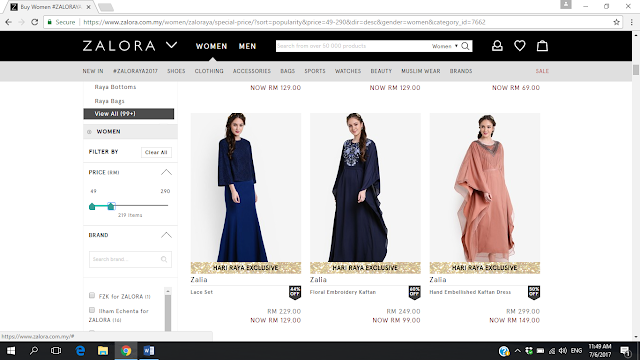
Task: Open the ZALORA logo dropdown chevron
Action: pyautogui.click(x=171, y=45)
